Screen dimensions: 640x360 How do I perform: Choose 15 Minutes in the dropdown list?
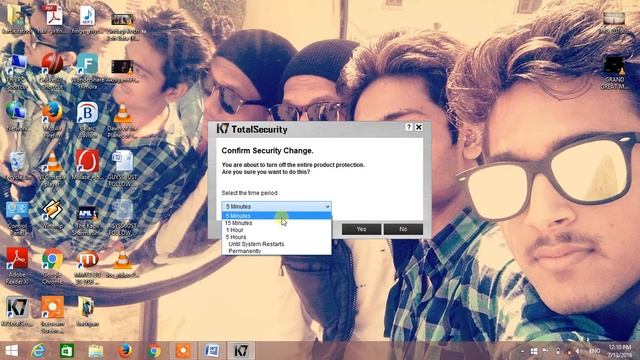tap(276, 223)
